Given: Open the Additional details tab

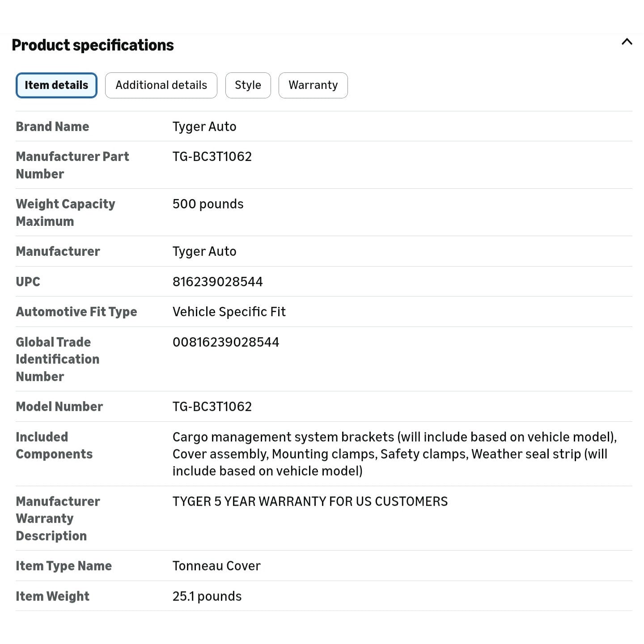Looking at the screenshot, I should pos(161,85).
